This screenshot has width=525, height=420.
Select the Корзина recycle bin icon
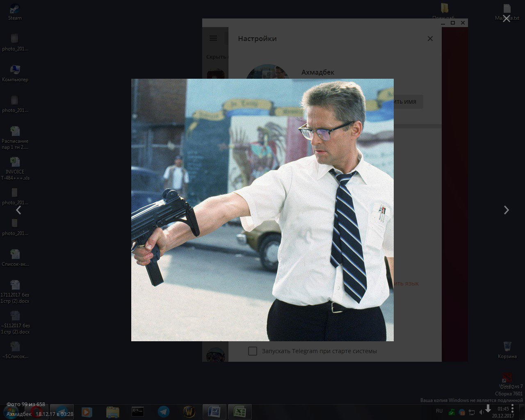(x=507, y=350)
